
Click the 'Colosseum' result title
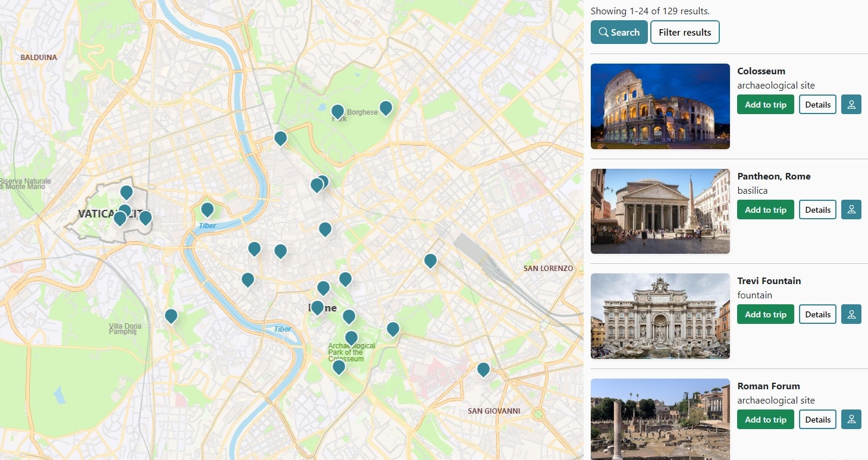point(761,71)
